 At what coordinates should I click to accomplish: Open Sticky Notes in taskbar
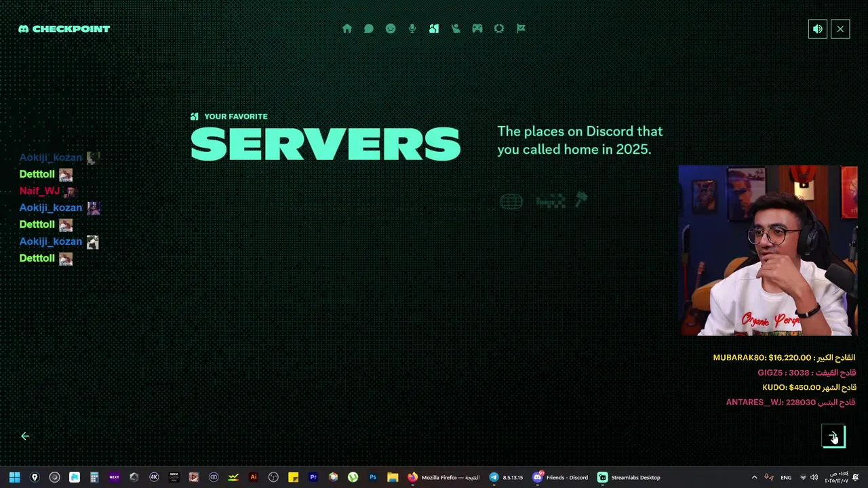(293, 477)
